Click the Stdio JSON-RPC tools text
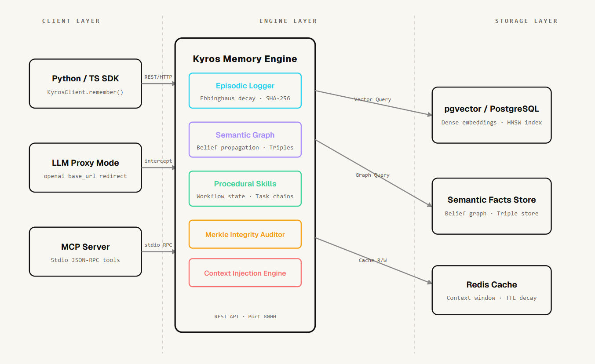This screenshot has width=595, height=364. (85, 260)
